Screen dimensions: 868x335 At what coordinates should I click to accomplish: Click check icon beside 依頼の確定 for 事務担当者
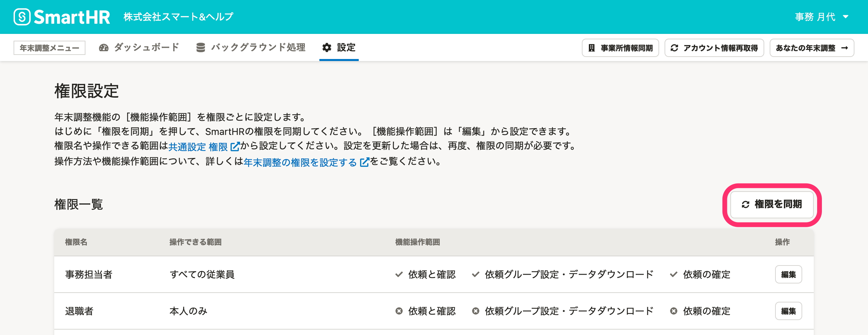674,274
